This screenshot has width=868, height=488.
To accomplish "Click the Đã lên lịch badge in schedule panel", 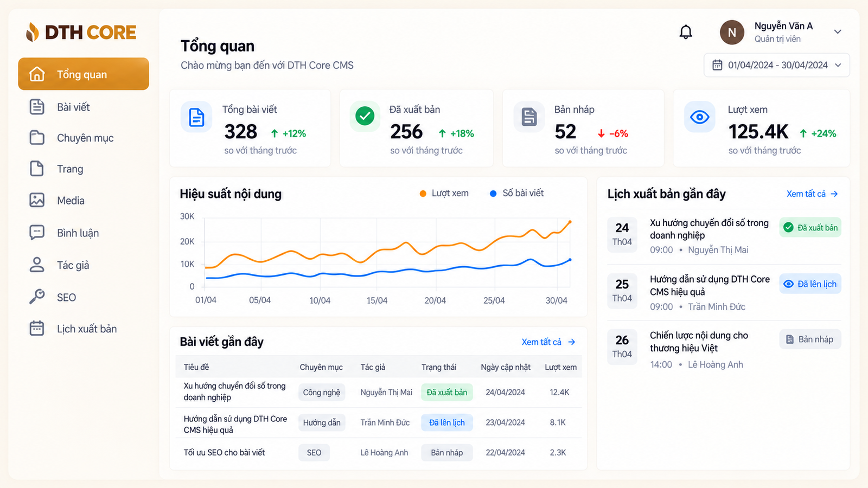I will pos(810,284).
